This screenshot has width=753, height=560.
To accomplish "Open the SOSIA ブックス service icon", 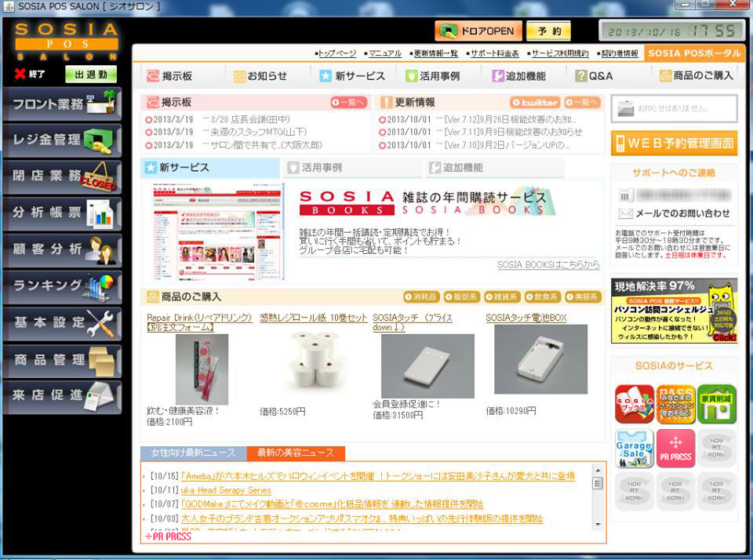I will click(x=635, y=404).
